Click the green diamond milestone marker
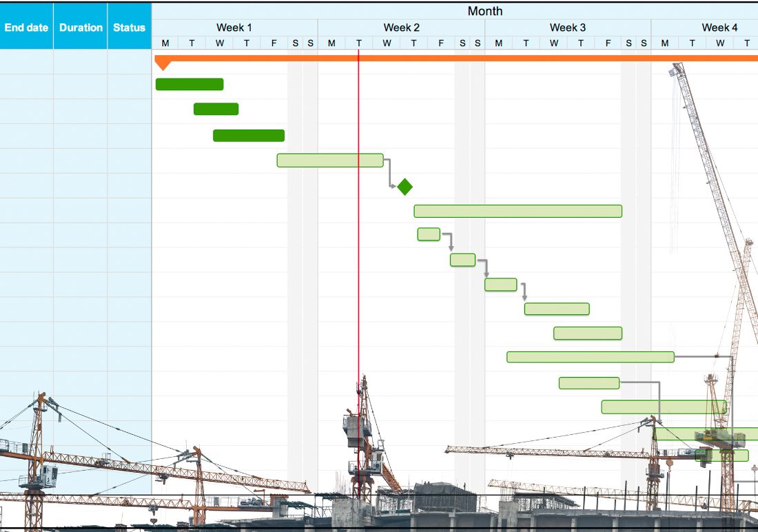Screen dimensions: 758x532 (x=404, y=187)
